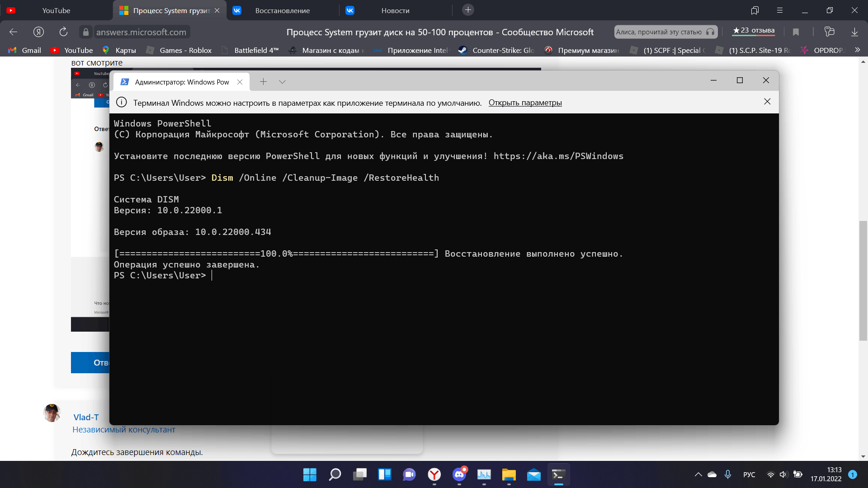Open the 23 reviews rating

[754, 31]
